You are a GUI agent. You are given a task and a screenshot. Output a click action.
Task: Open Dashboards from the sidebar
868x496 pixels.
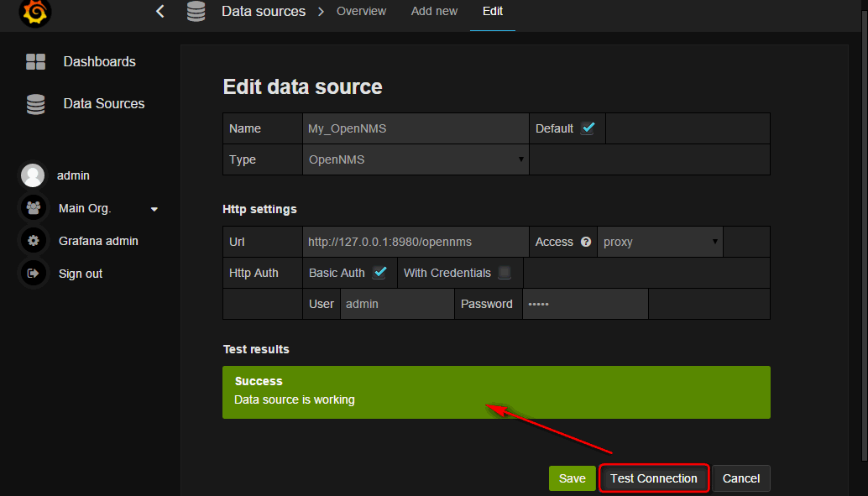100,61
